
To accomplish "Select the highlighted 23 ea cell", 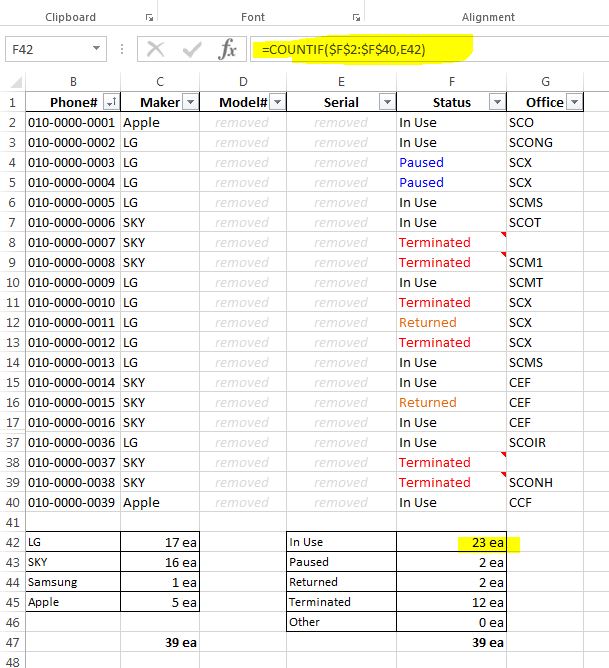I will pyautogui.click(x=451, y=542).
